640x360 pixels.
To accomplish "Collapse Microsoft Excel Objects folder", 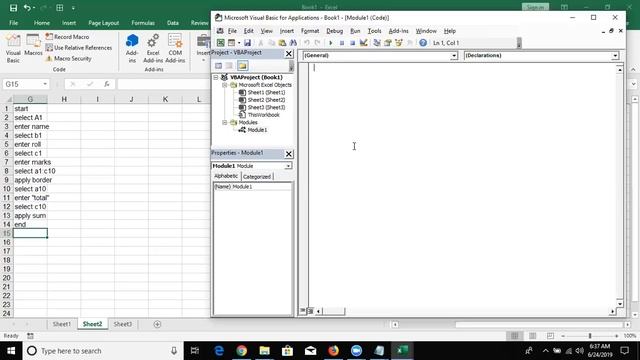I will click(224, 85).
